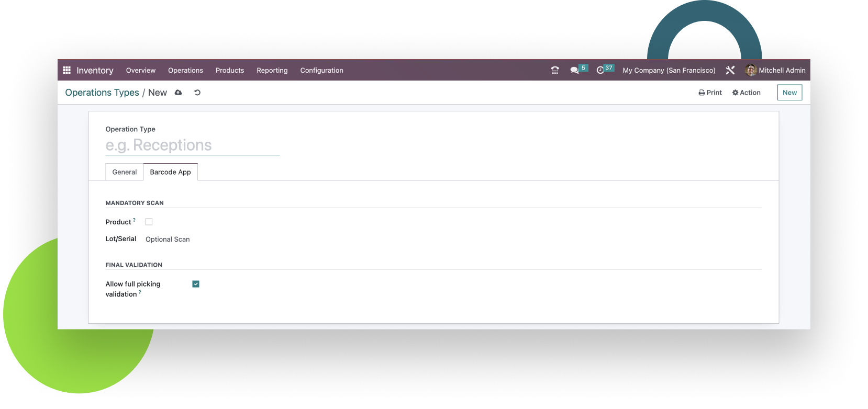The width and height of the screenshot is (868, 409).
Task: Open the apps grid home menu
Action: click(66, 70)
